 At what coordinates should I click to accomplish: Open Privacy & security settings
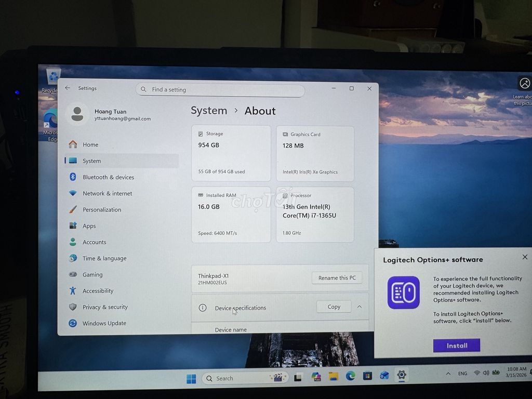122,307
